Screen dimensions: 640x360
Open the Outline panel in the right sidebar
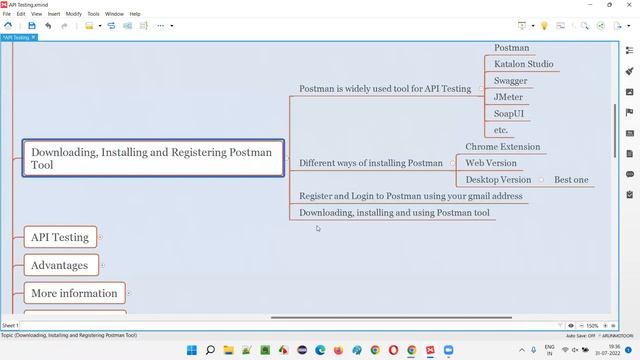[629, 50]
